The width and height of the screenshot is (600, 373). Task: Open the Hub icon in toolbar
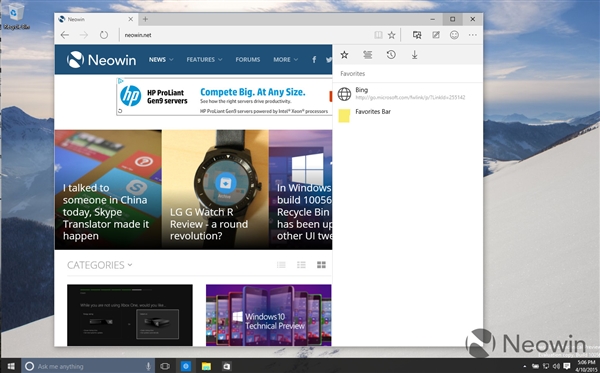click(417, 35)
